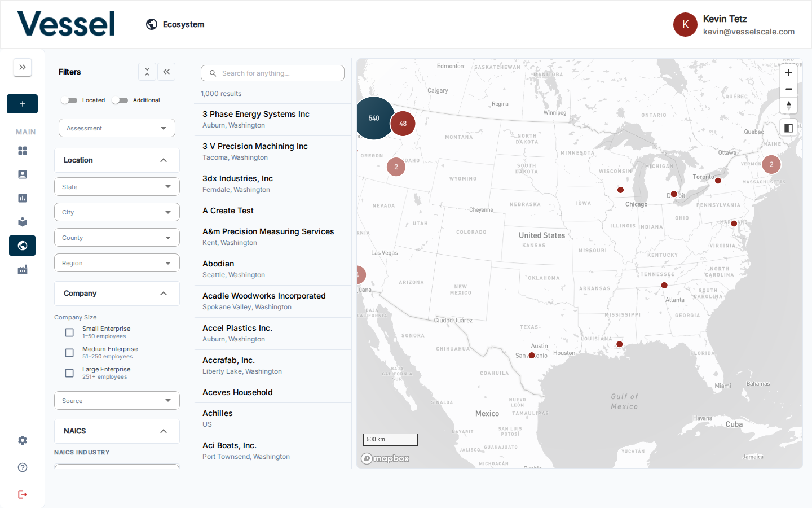This screenshot has width=812, height=508.
Task: Open the settings gear in the sidebar
Action: pyautogui.click(x=23, y=440)
